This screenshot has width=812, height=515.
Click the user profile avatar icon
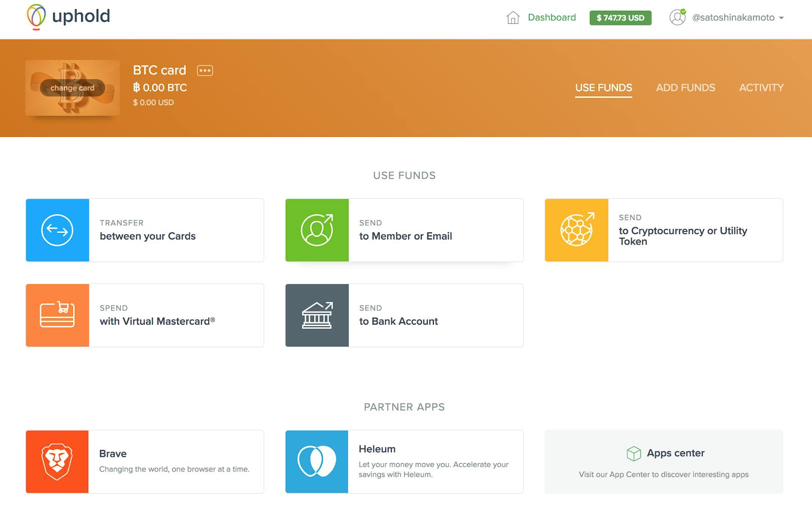(678, 17)
